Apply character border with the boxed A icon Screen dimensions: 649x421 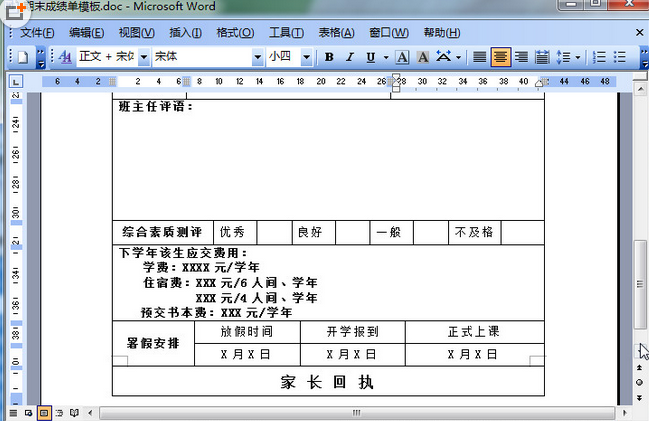click(x=402, y=57)
